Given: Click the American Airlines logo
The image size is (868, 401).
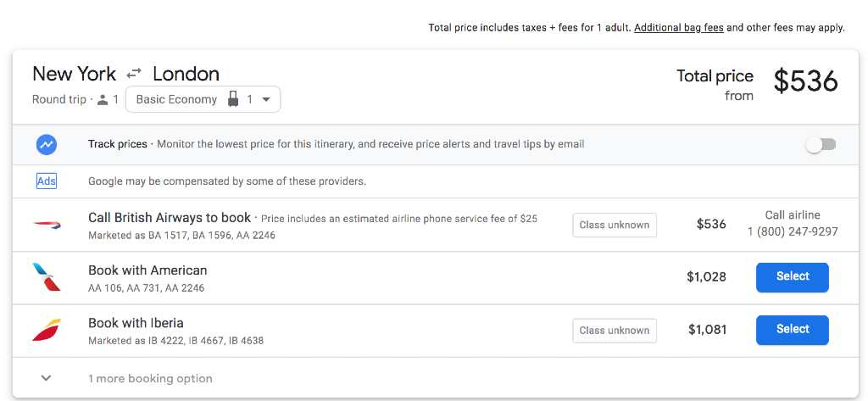Looking at the screenshot, I should click(x=47, y=277).
